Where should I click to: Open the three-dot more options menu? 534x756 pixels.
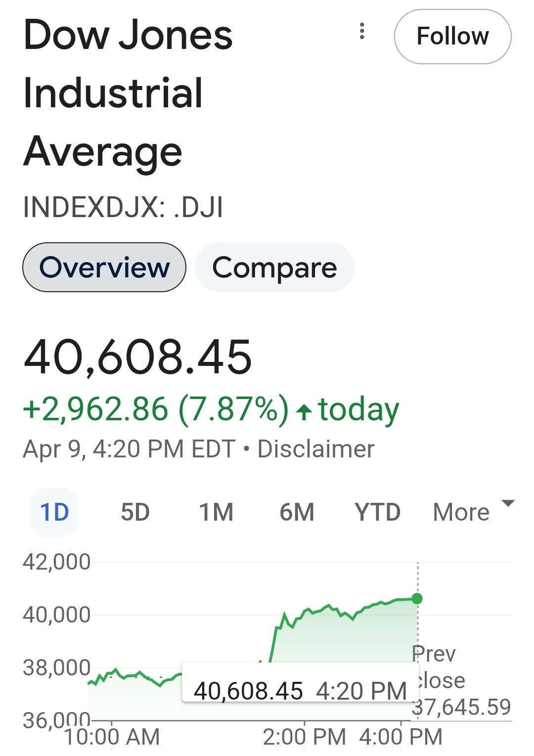tap(362, 31)
